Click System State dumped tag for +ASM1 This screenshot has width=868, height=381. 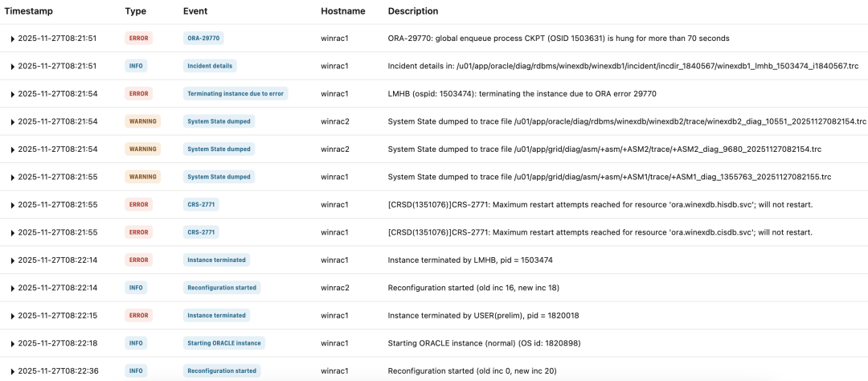point(219,177)
